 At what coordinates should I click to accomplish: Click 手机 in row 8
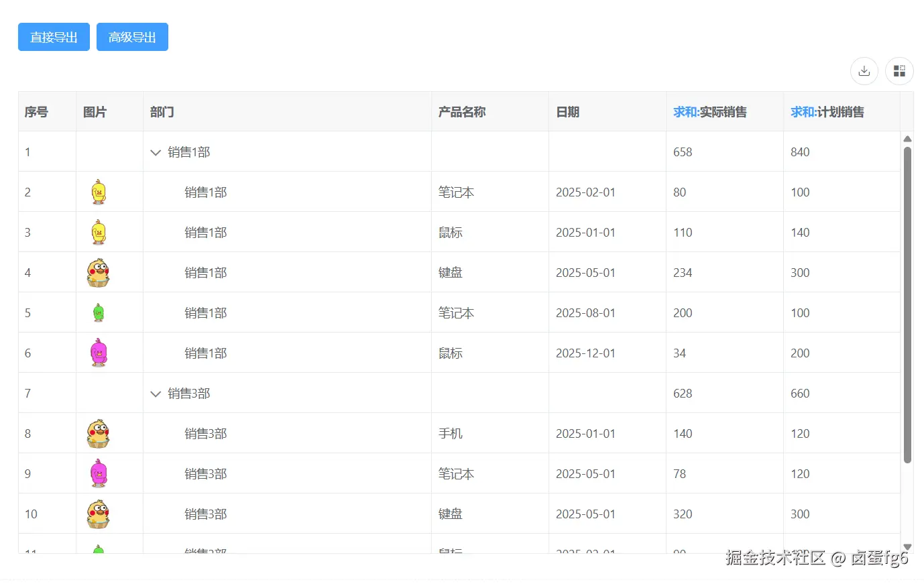point(451,434)
